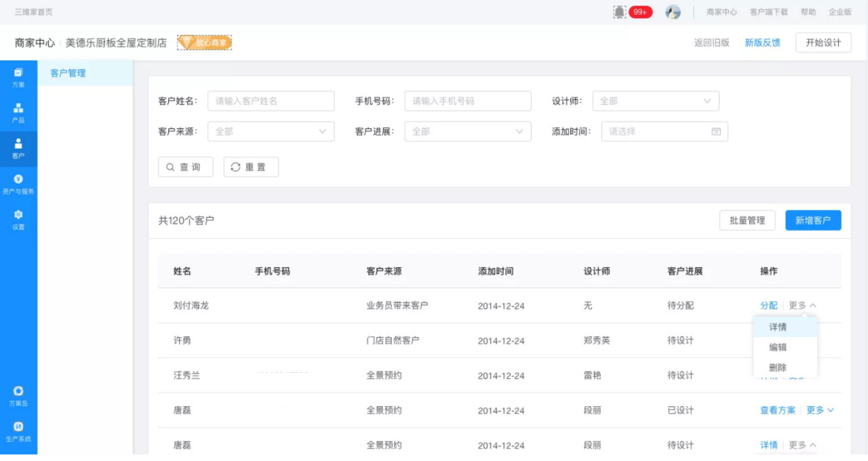The image size is (868, 461).
Task: Open the 设置 gear icon
Action: click(x=18, y=219)
